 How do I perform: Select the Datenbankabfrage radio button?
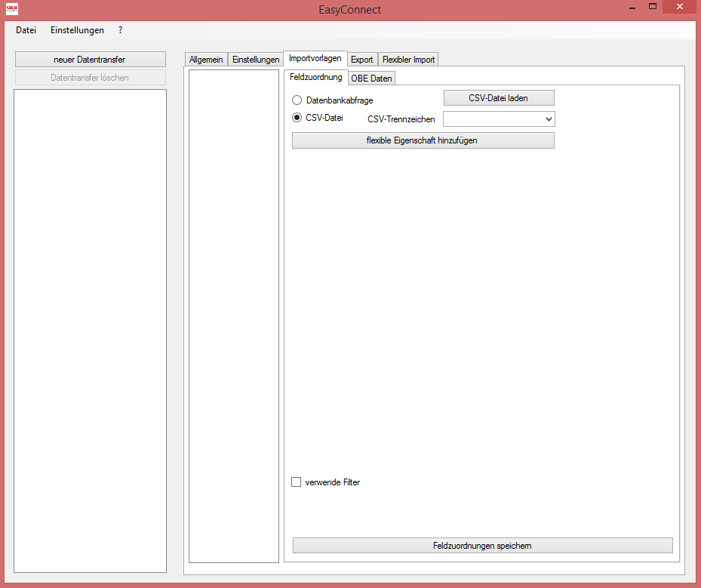(297, 100)
